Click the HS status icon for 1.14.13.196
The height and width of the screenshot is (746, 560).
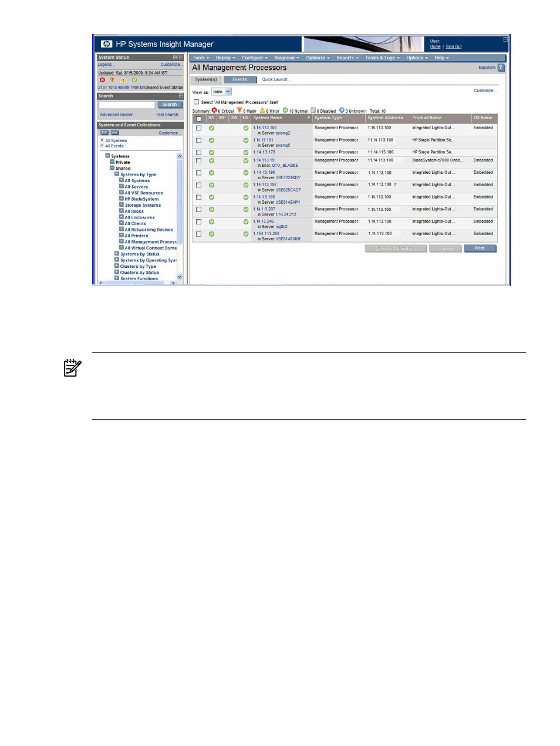(211, 173)
